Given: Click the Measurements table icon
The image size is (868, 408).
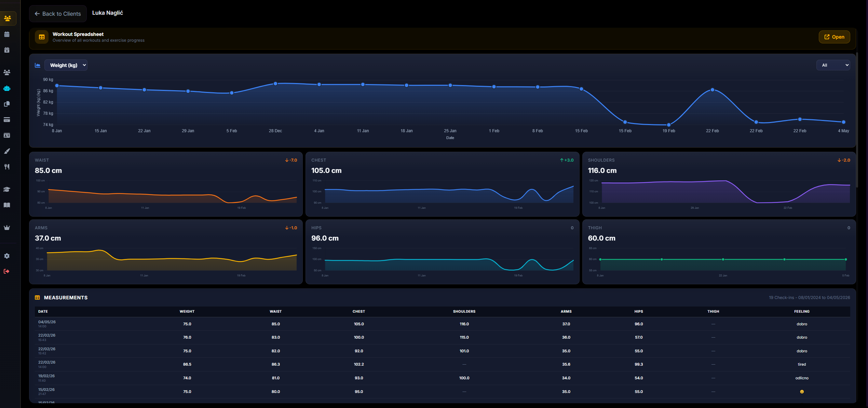Looking at the screenshot, I should pos(38,298).
